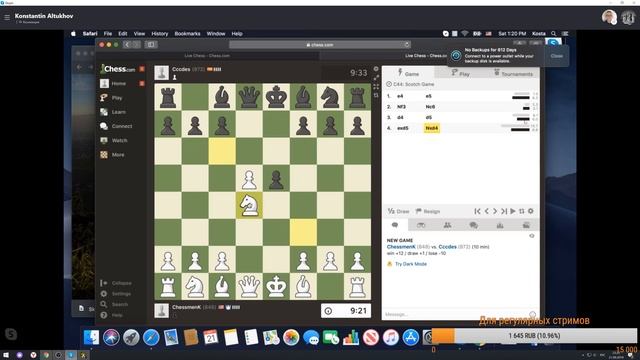Click ChessmenK player avatar
This screenshot has height=360, width=640.
tap(161, 311)
